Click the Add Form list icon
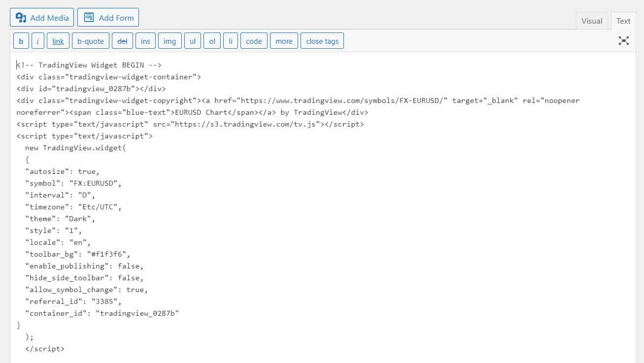 coord(89,18)
